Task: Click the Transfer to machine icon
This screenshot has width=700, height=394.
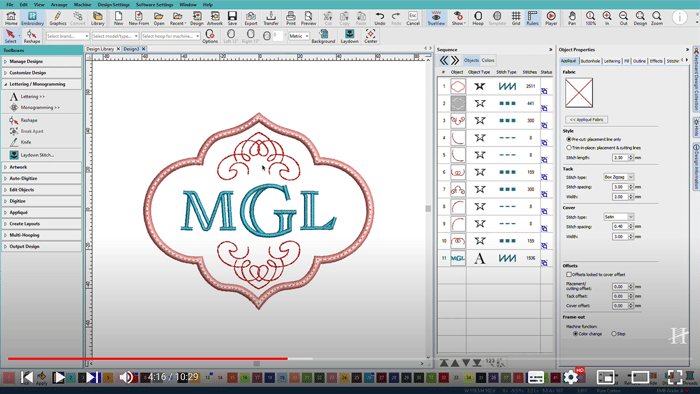Action: [x=271, y=18]
